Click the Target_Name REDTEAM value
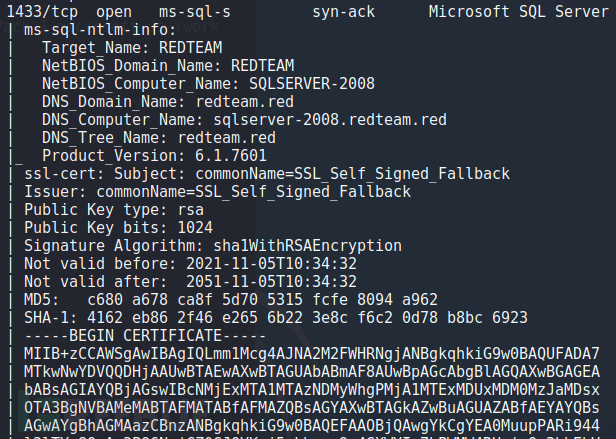Viewport: 616px width, 439px height. coord(191,48)
